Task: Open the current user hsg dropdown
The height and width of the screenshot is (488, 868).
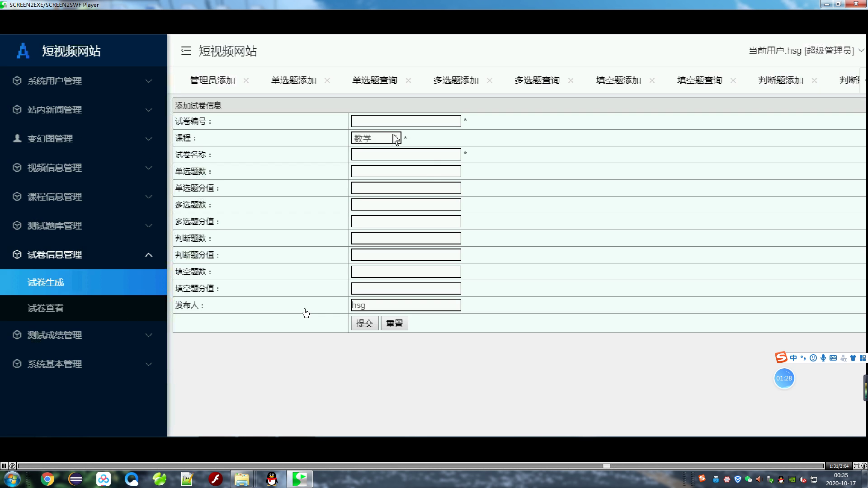Action: [x=807, y=51]
